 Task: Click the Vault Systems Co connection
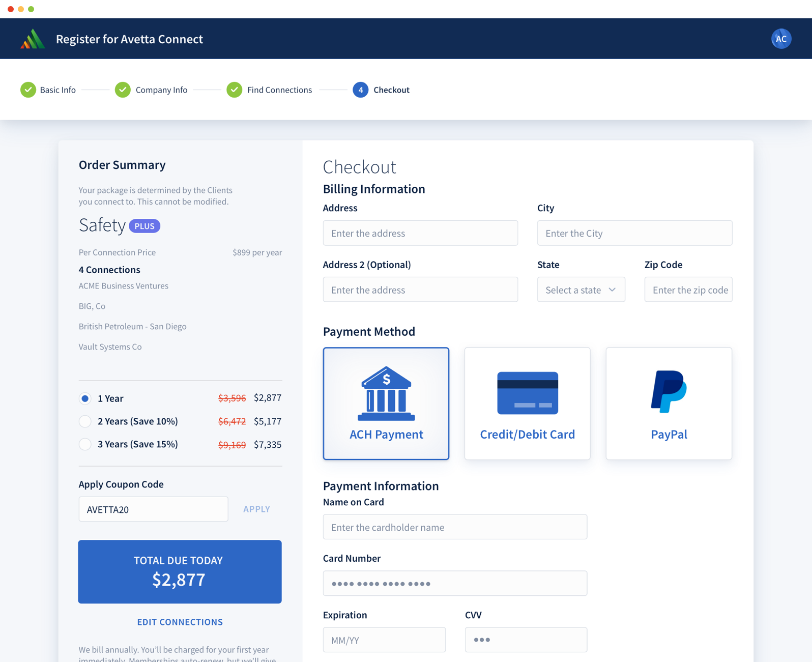pos(110,347)
